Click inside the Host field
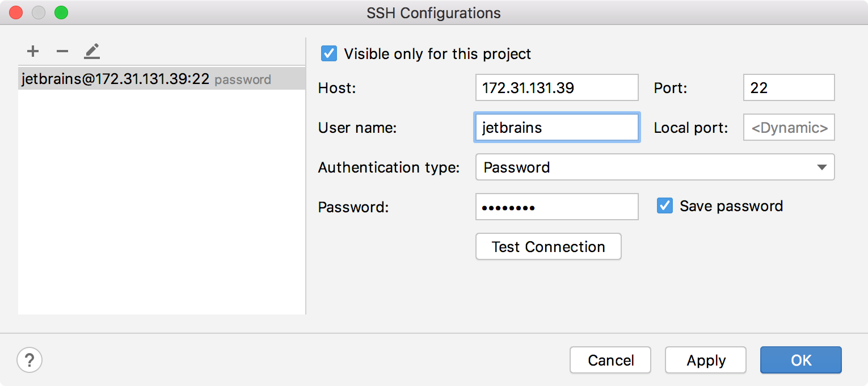Viewport: 868px width, 386px height. pos(557,87)
